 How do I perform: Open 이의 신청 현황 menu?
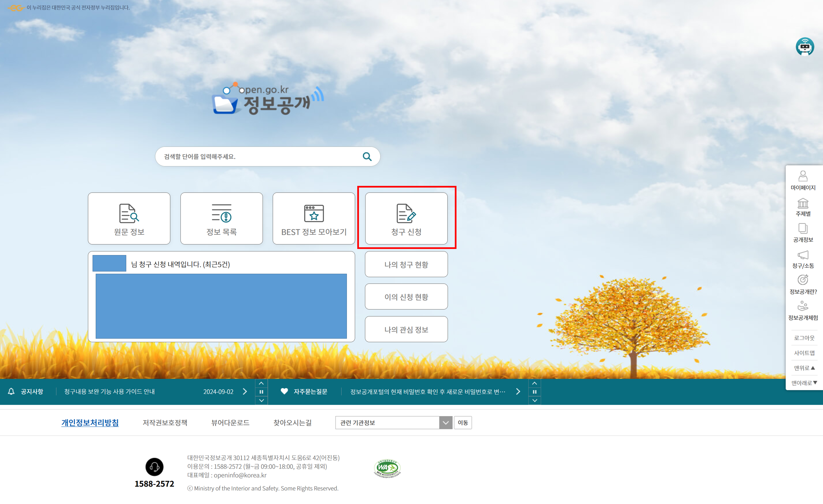tap(406, 297)
